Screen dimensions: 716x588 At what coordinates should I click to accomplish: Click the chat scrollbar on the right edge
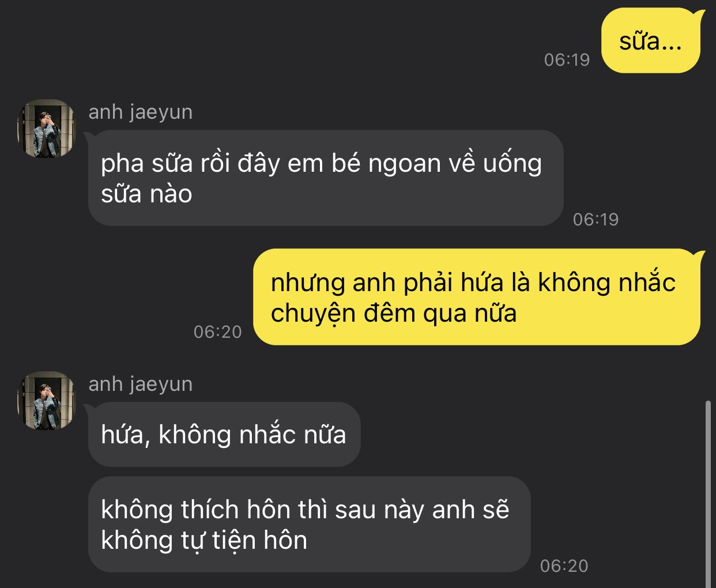coord(709,494)
